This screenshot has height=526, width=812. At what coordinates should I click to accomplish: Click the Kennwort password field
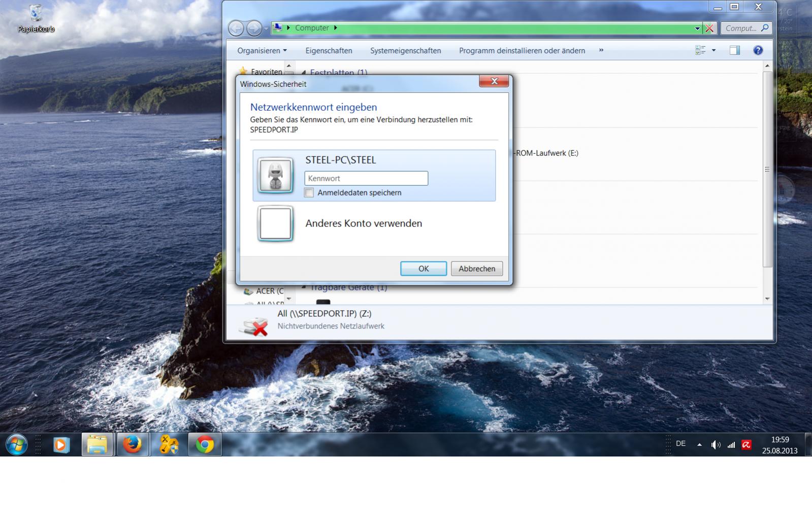click(366, 178)
